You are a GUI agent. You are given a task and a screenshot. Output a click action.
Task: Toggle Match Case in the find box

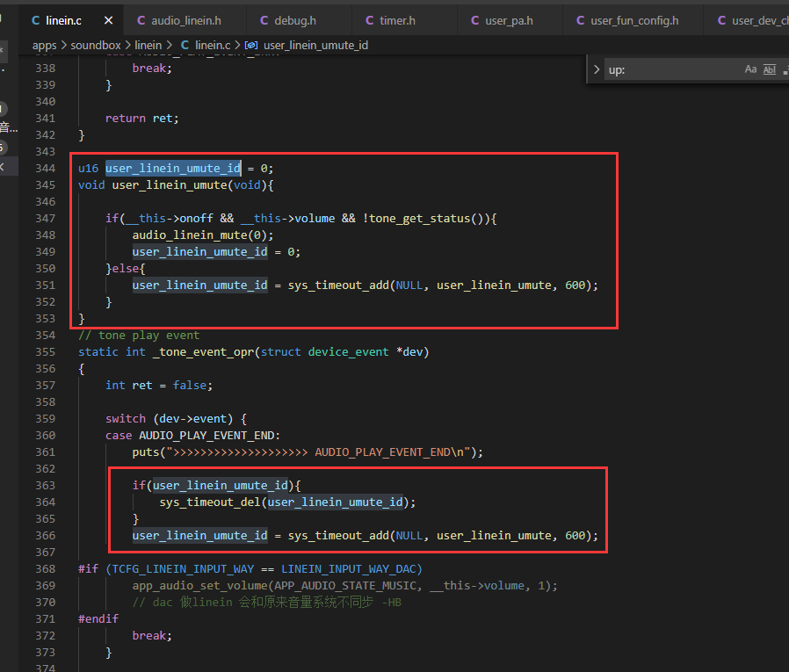click(750, 69)
